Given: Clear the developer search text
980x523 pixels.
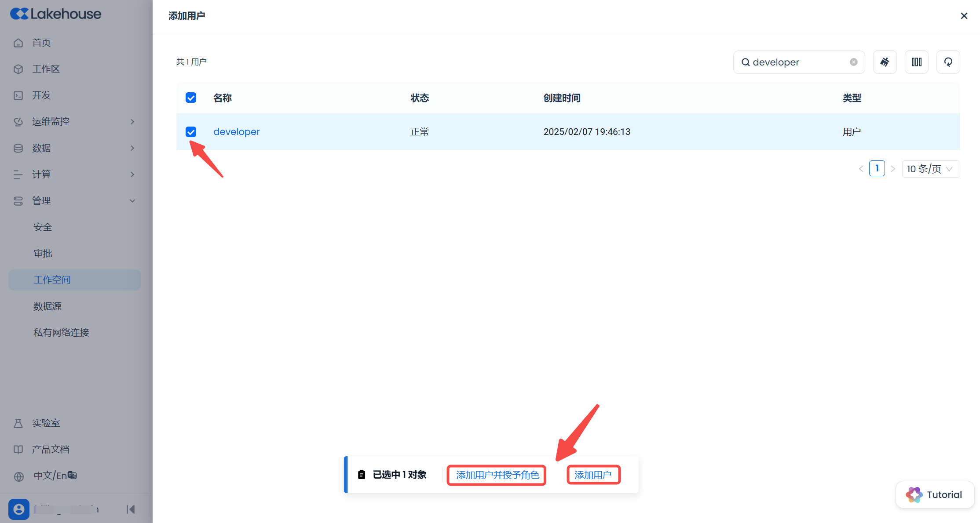Looking at the screenshot, I should pos(853,62).
